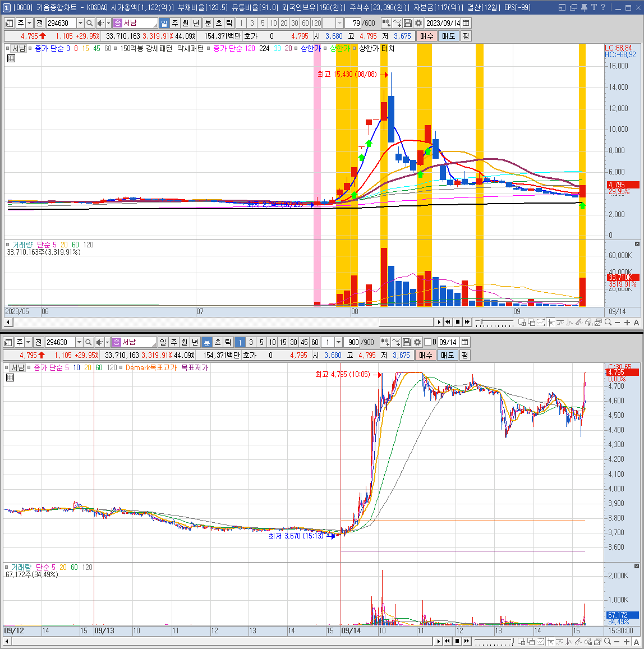Click the 매도 sell button in top chart

(x=449, y=36)
